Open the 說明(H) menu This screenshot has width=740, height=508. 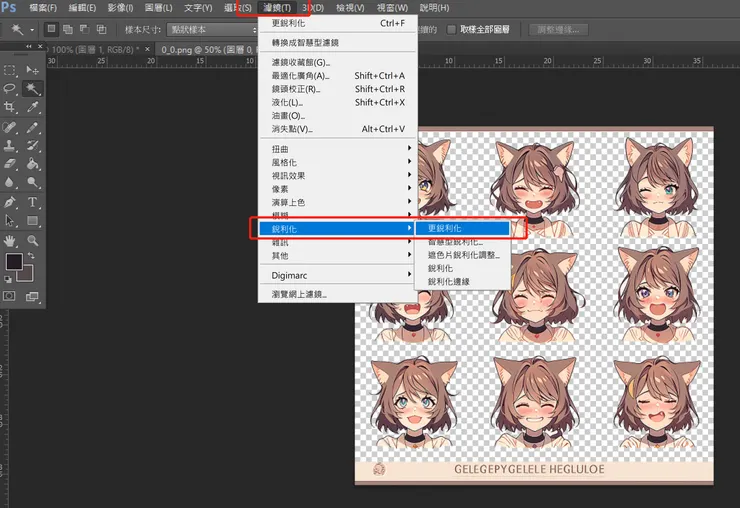coord(434,8)
